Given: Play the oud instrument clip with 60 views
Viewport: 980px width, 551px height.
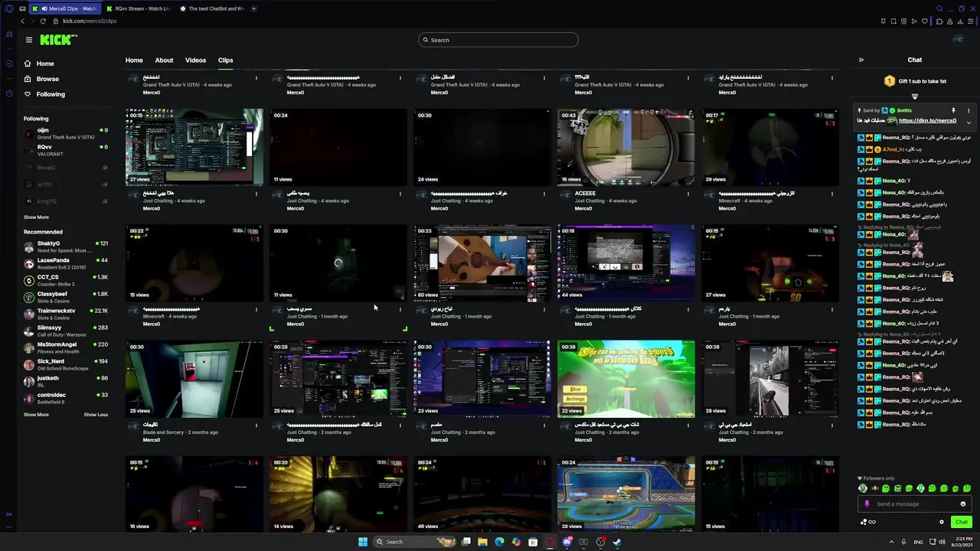Looking at the screenshot, I should tap(482, 262).
